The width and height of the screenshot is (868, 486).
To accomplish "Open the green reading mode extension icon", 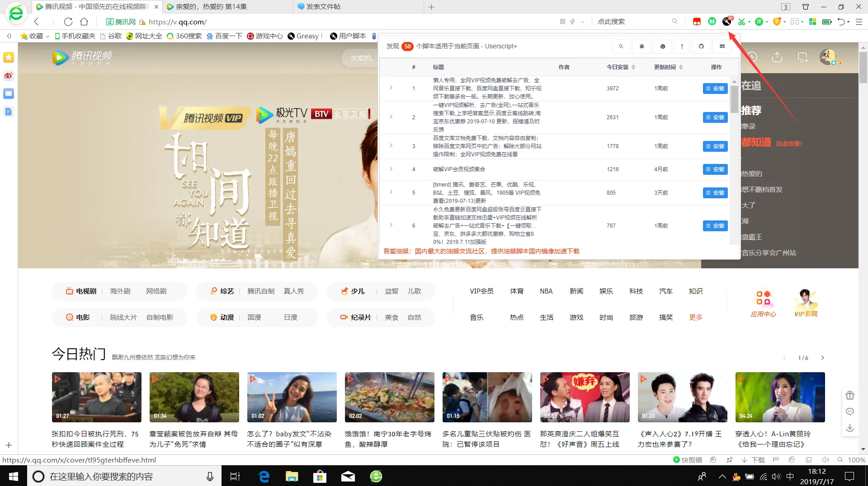I will (x=712, y=21).
